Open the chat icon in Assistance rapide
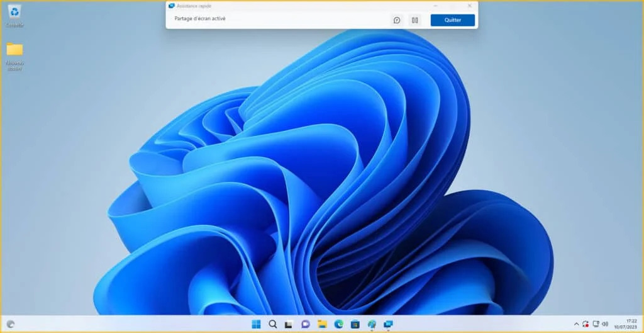 point(397,20)
